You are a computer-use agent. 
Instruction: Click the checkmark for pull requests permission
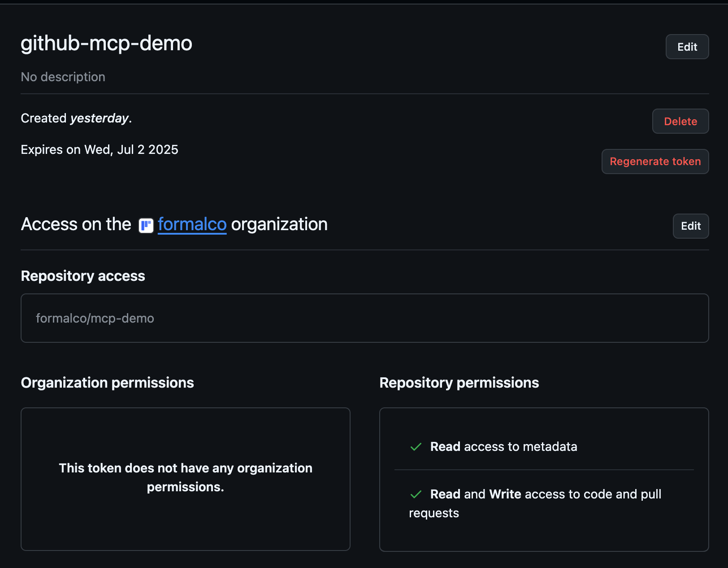[x=416, y=494]
